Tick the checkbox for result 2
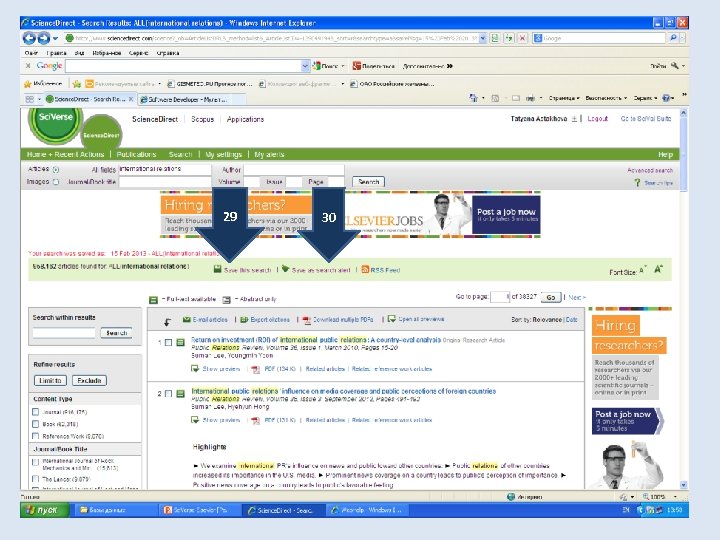 click(169, 394)
